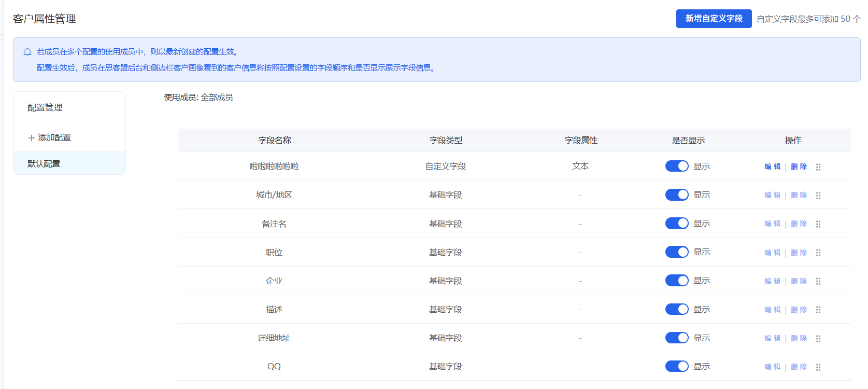The height and width of the screenshot is (389, 868).
Task: Click drag handle icon for 城市/地区 row
Action: click(x=818, y=196)
